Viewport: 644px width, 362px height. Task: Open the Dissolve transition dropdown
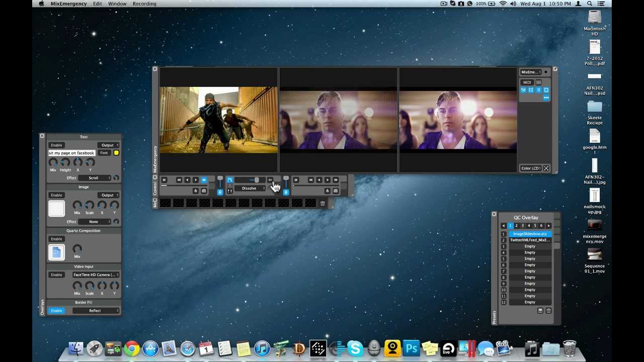point(250,188)
